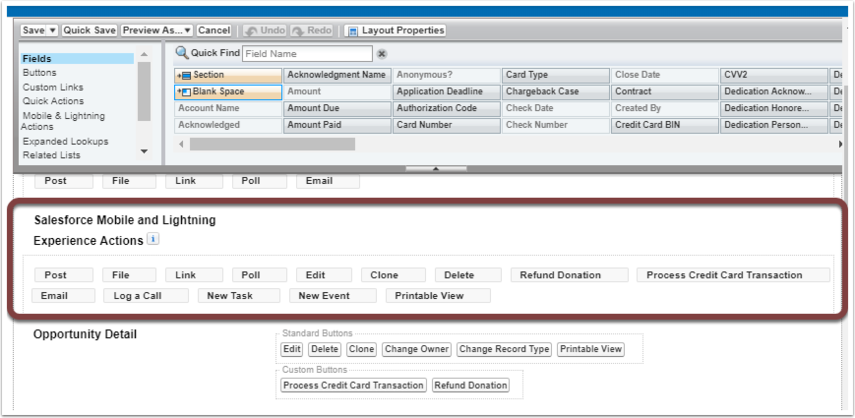Click the Cancel button

pos(214,31)
